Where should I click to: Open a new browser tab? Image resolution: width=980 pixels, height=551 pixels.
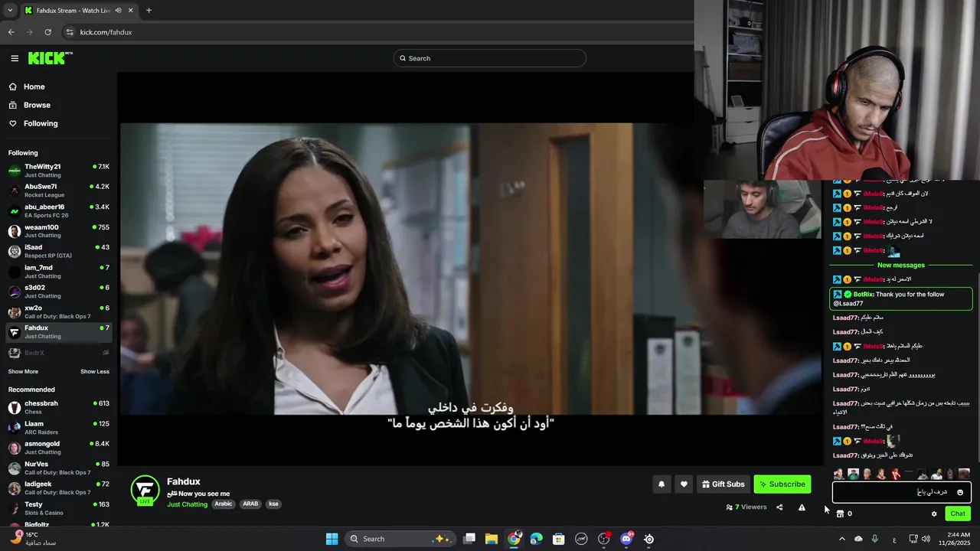click(149, 11)
